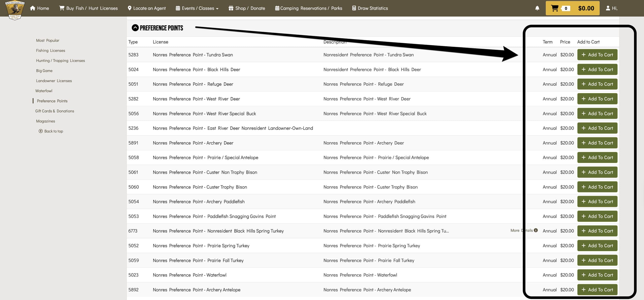Select Waterfowl in sidebar
The height and width of the screenshot is (300, 644).
[x=44, y=91]
